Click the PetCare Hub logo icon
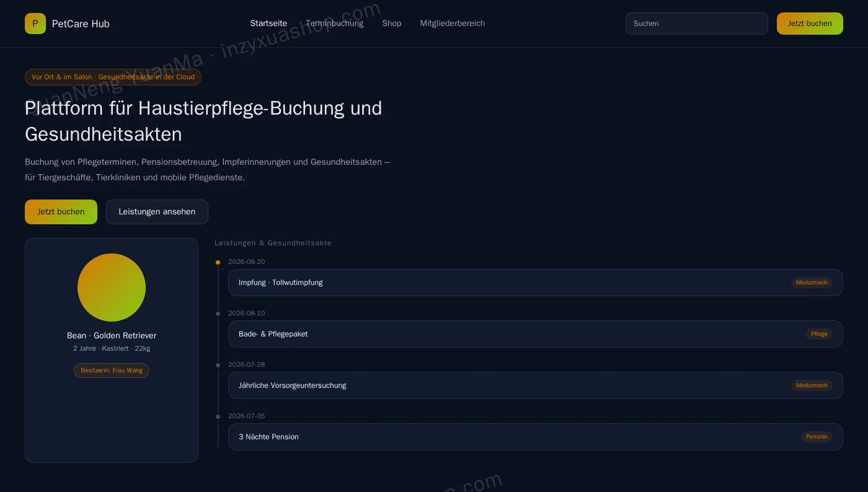Screen dimensions: 868x492 [x=35, y=24]
